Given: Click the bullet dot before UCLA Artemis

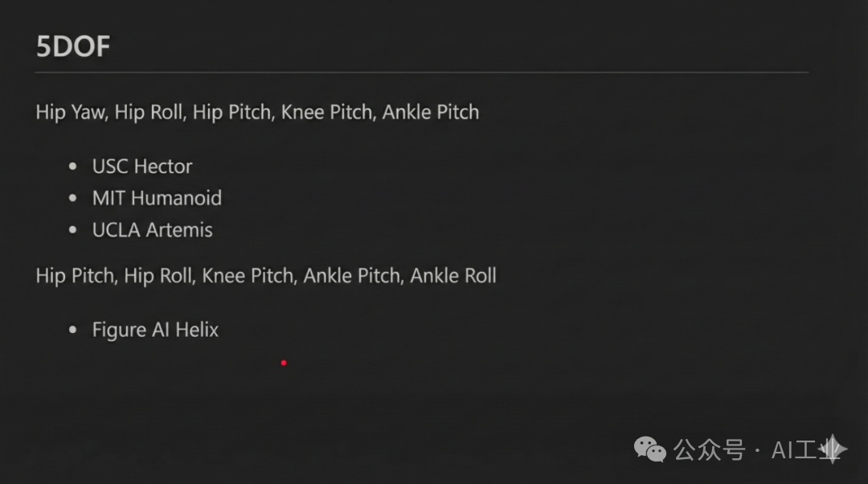Looking at the screenshot, I should [x=74, y=231].
